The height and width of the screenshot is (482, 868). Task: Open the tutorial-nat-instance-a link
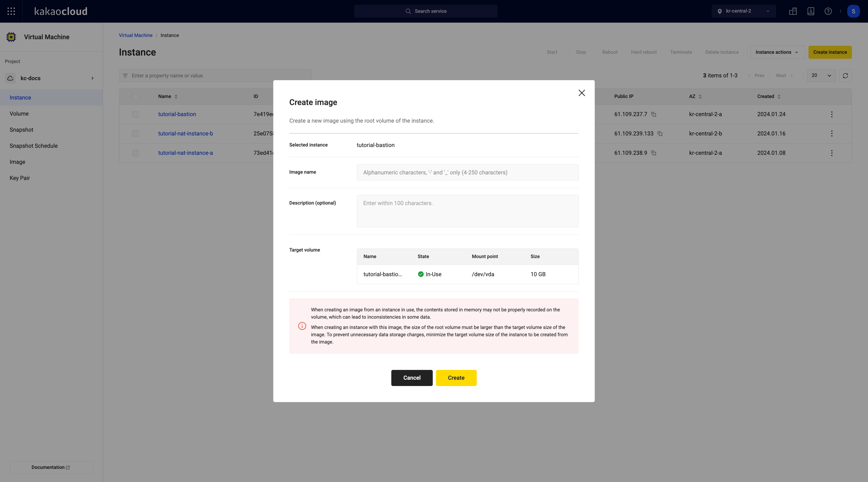pyautogui.click(x=185, y=153)
